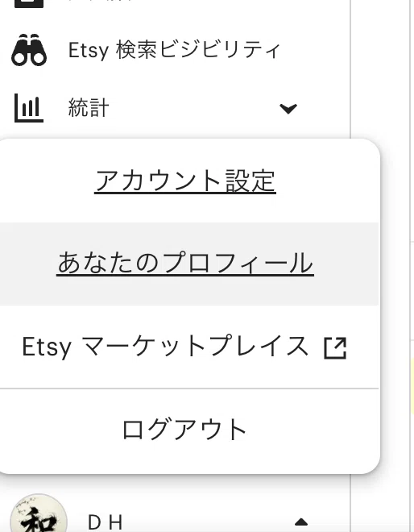Click the D H account name
The height and width of the screenshot is (532, 414).
(x=105, y=522)
